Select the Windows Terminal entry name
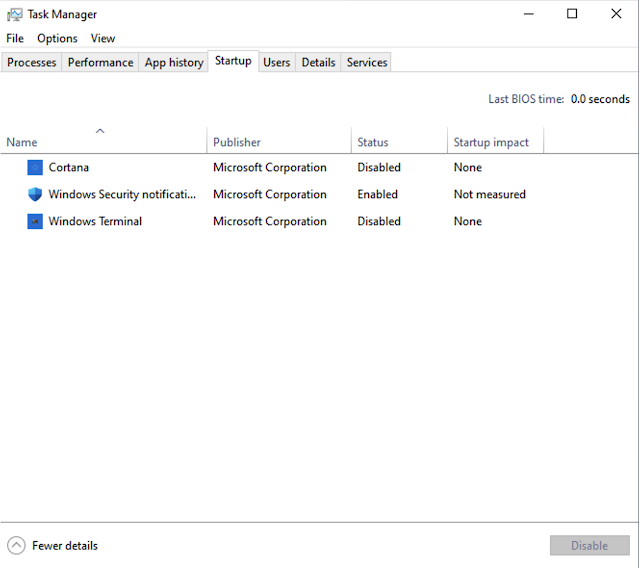The image size is (639, 568). [95, 221]
